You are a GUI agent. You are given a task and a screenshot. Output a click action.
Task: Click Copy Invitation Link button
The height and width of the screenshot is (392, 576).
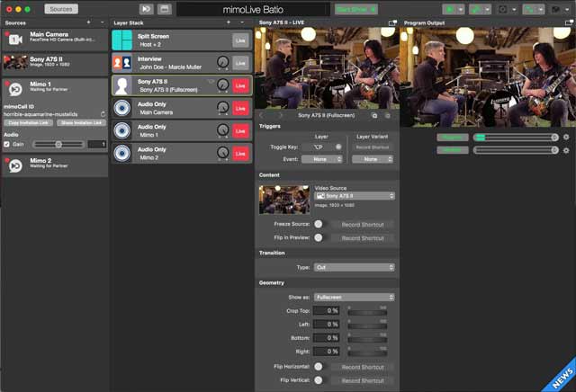click(28, 123)
